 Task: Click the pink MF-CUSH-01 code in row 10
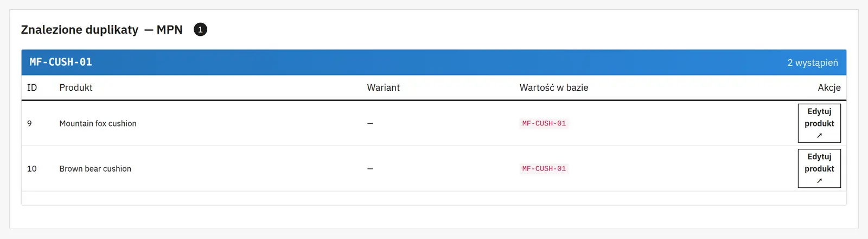pos(544,168)
